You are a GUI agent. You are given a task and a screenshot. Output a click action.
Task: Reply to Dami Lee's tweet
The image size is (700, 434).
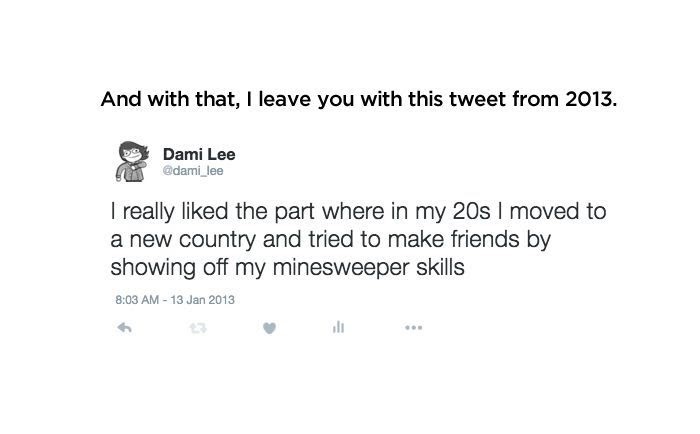pos(125,327)
